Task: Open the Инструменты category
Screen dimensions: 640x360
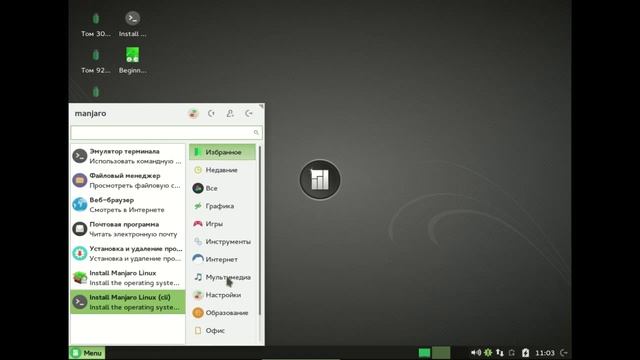Action: [x=222, y=241]
